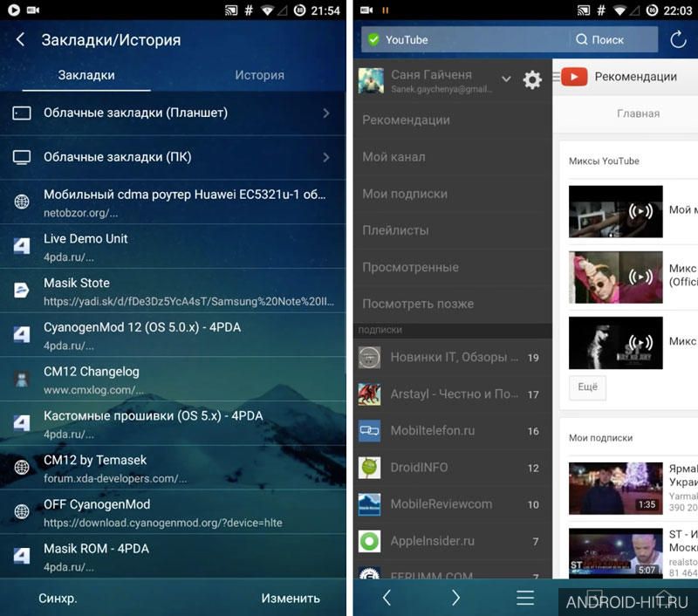698x616 pixels.
Task: Click 4PDA icon beside CyanogenMod 12 bookmark
Action: click(x=22, y=334)
